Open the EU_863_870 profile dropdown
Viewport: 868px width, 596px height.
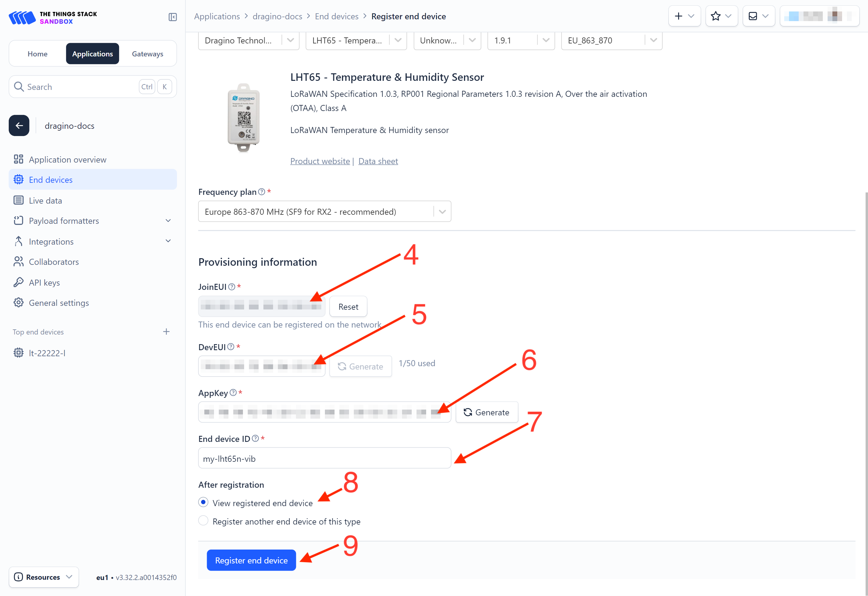coord(612,40)
